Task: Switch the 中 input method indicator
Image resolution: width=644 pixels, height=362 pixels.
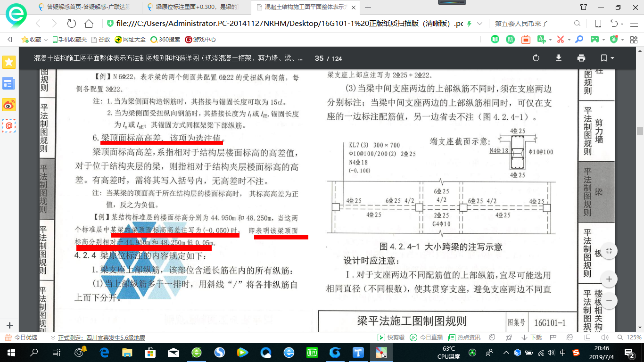Action: [563, 353]
